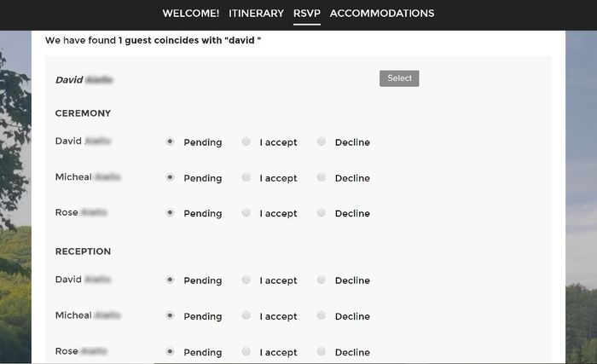Decline the reception for David
Image resolution: width=597 pixels, height=364 pixels.
click(322, 280)
